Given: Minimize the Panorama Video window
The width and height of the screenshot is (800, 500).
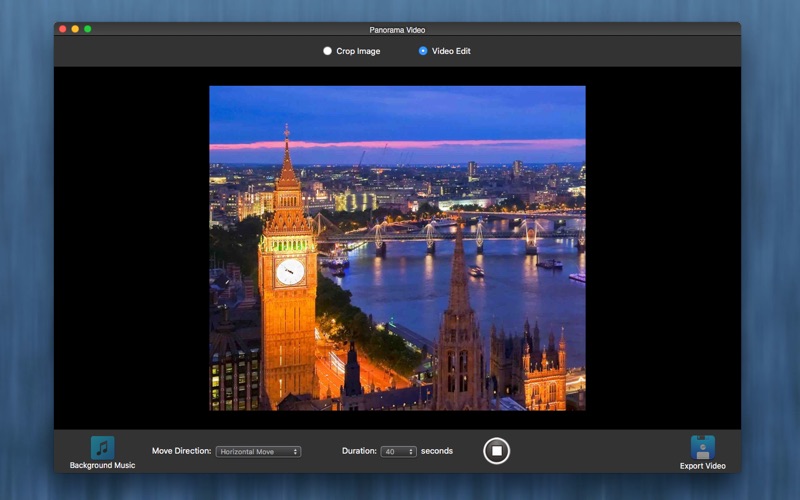Looking at the screenshot, I should [75, 29].
